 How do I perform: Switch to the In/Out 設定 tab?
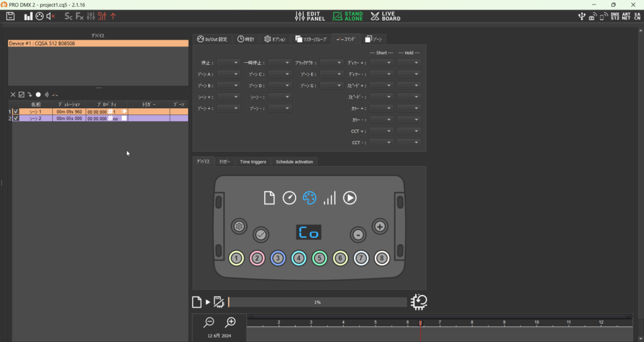213,39
